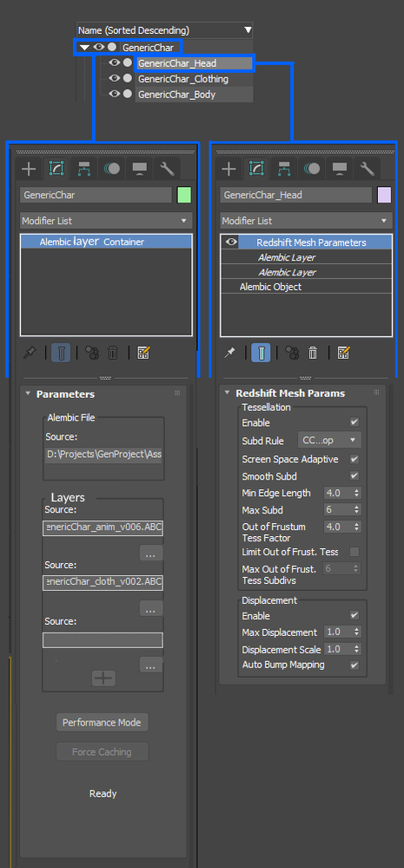The width and height of the screenshot is (404, 868).
Task: Open Display tab in GenericChar command panel
Action: tap(140, 169)
